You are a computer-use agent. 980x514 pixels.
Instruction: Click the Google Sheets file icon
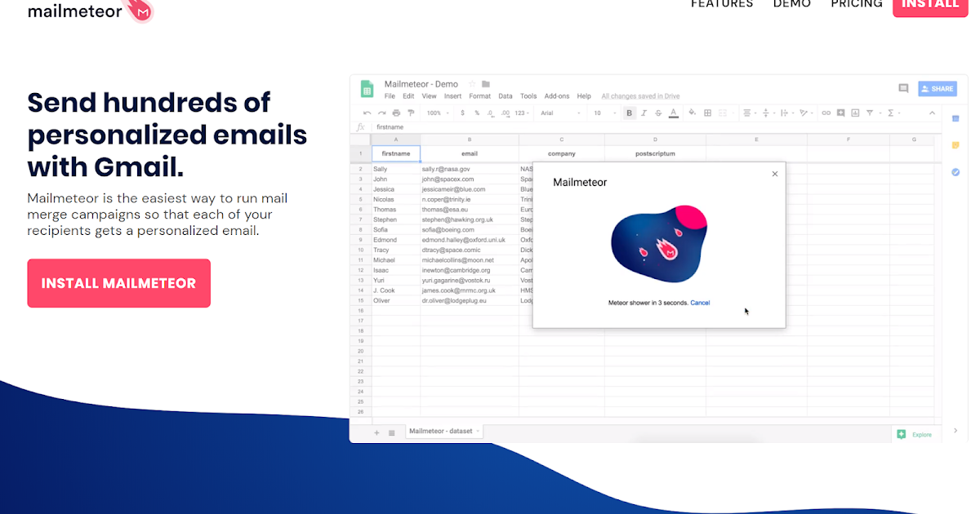pos(367,89)
